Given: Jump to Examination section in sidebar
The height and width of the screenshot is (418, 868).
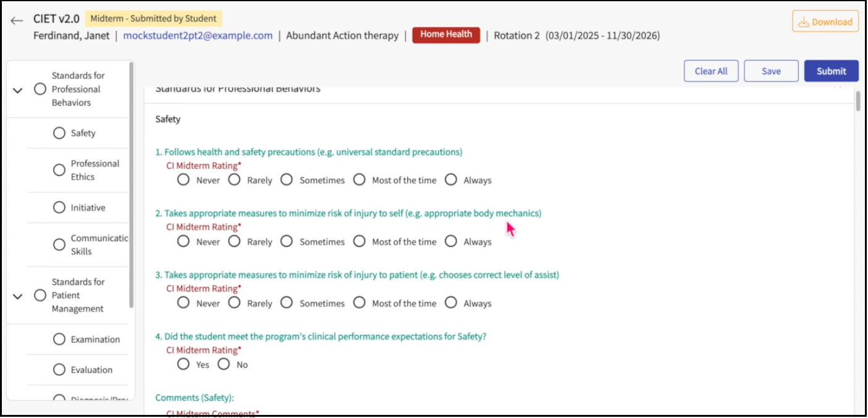Looking at the screenshot, I should coord(95,339).
